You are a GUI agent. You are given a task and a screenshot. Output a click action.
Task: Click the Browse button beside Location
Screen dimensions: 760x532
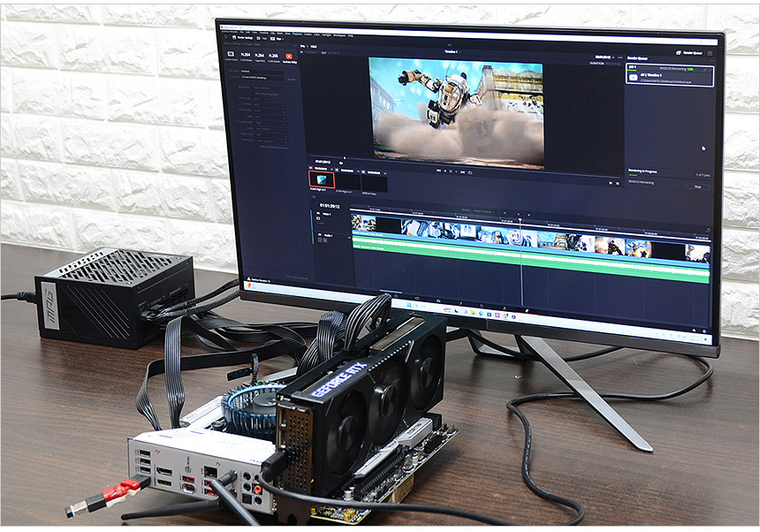tap(292, 79)
